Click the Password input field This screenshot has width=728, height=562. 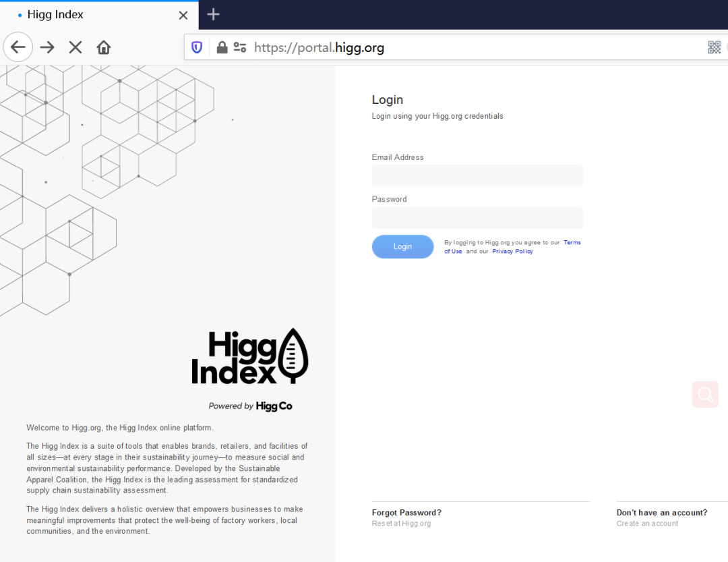coord(477,217)
